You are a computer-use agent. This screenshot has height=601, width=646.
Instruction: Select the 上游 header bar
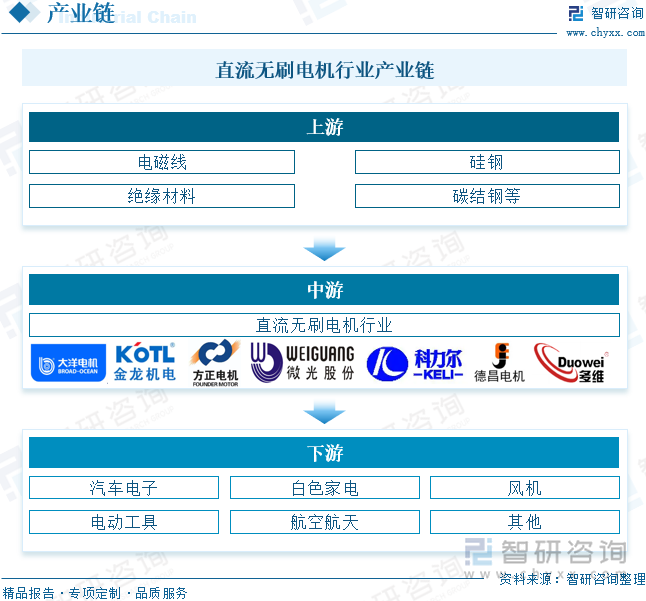(324, 127)
